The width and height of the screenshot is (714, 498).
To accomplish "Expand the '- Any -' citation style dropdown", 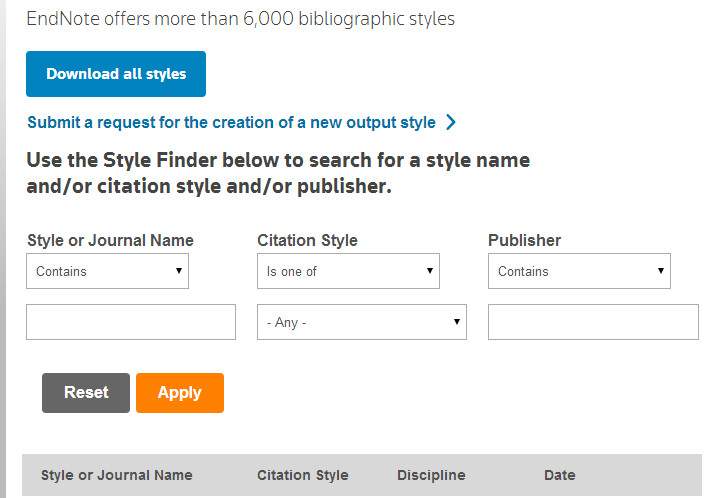I will pos(362,322).
